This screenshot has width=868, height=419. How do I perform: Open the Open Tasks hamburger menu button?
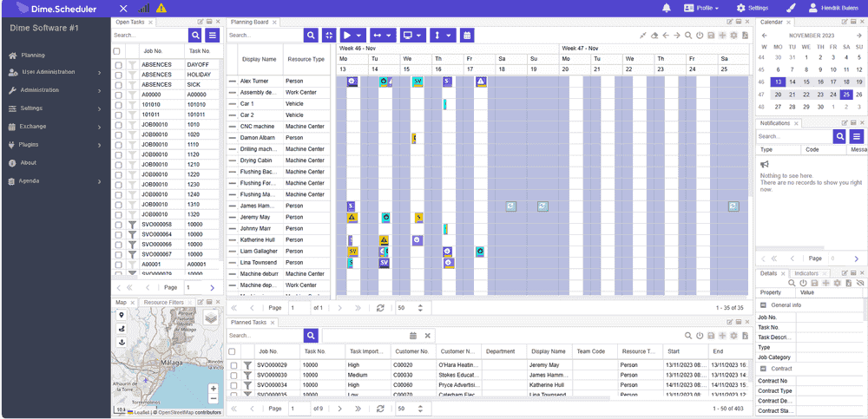213,35
